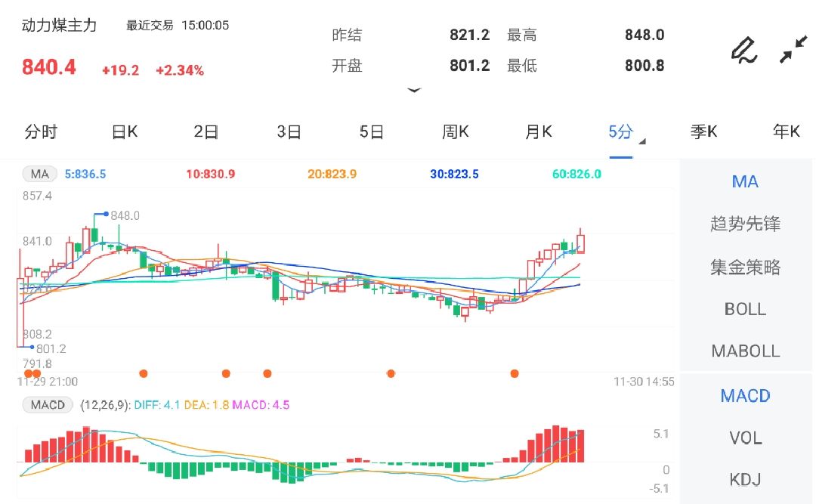Viewport: 816px width, 504px height.
Task: Choose VOL in the sub-indicator sidebar
Action: point(745,438)
